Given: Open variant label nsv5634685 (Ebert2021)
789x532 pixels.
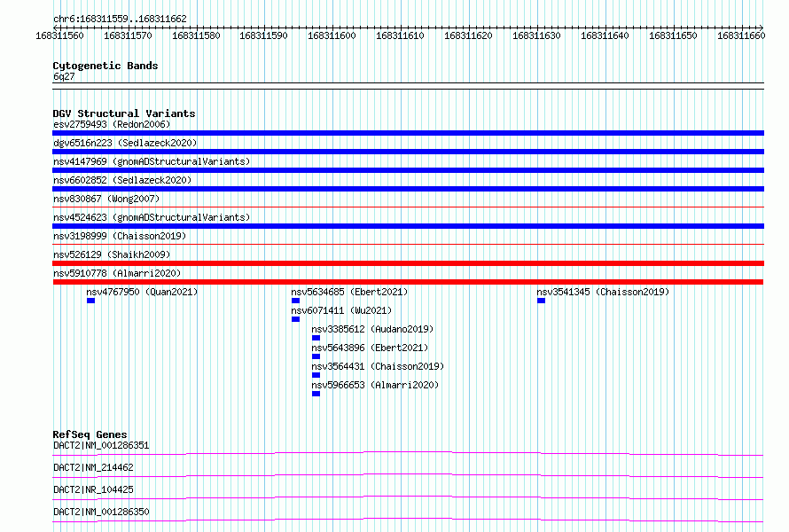Looking at the screenshot, I should pos(349,292).
